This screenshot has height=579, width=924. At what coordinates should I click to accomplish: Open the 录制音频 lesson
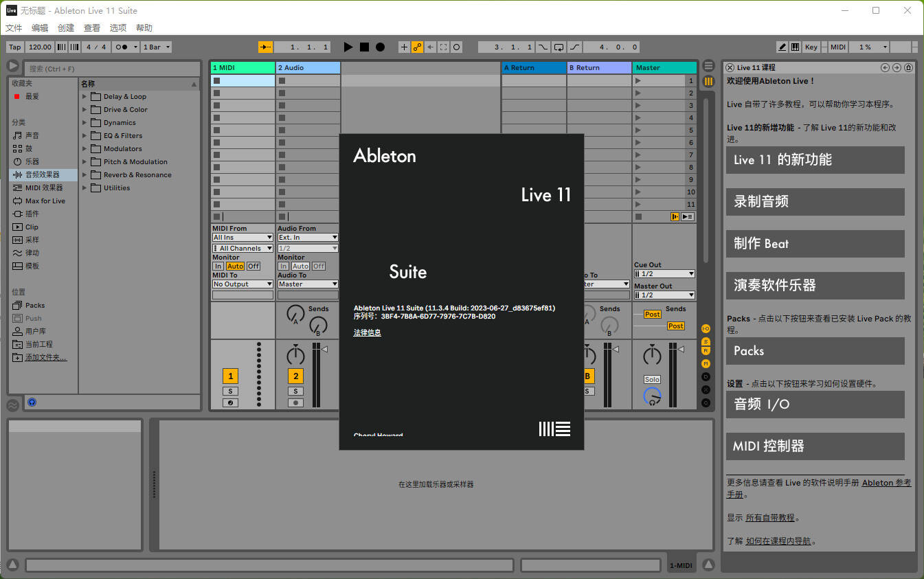[815, 201]
